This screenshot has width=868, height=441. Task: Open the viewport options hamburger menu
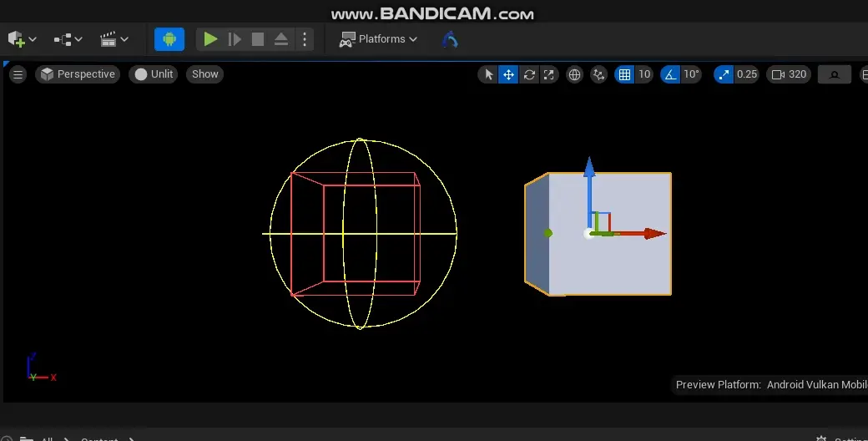coord(18,74)
